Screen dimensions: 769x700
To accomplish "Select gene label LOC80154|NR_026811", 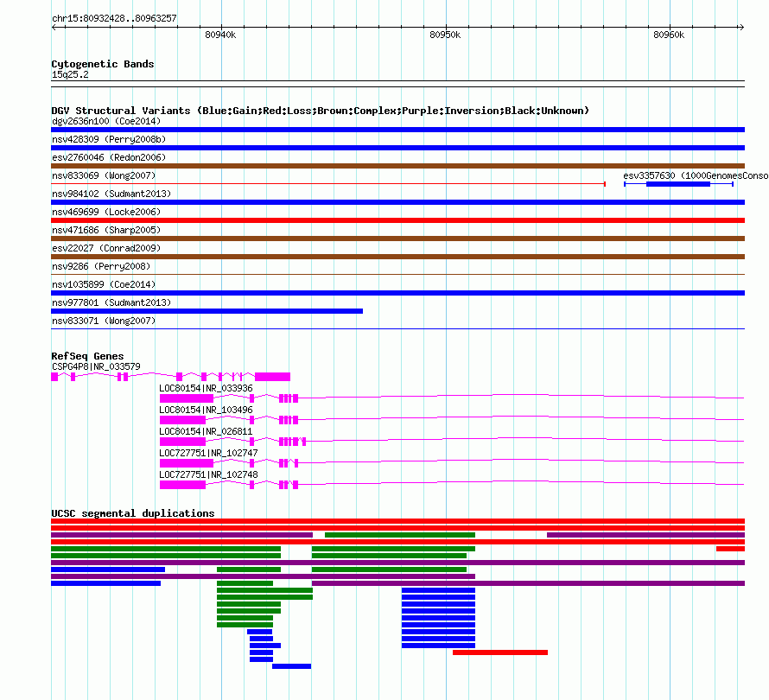I will pos(206,432).
